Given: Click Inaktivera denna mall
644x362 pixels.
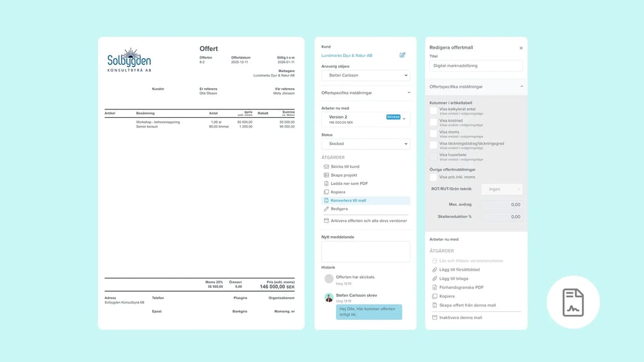Looking at the screenshot, I should (x=460, y=318).
